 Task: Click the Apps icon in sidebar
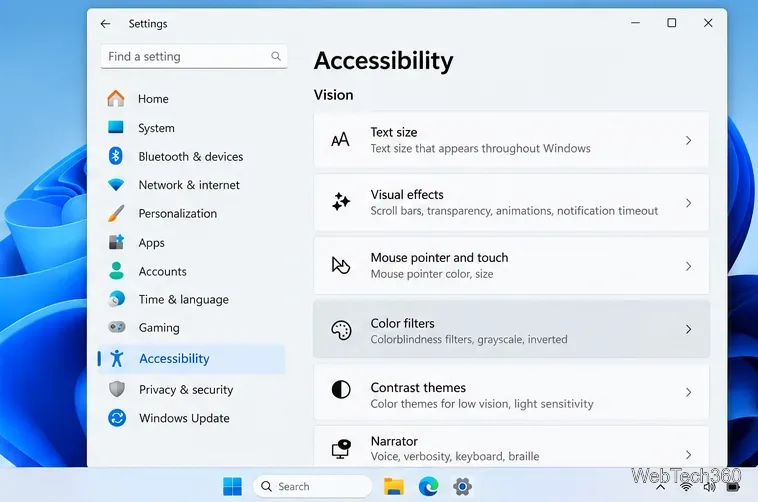(116, 242)
